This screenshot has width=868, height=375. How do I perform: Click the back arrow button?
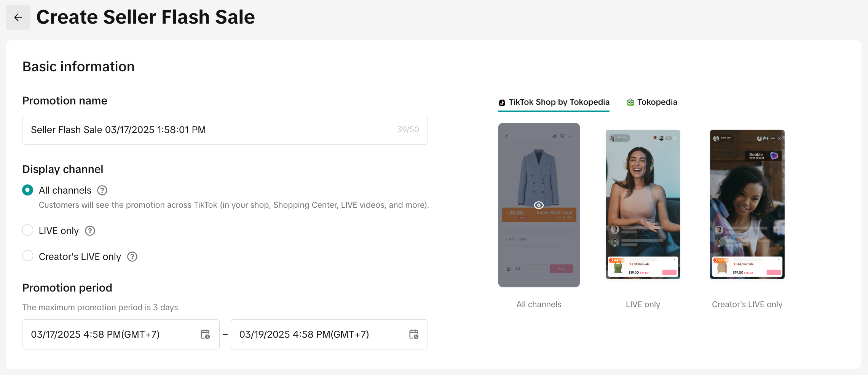(x=18, y=17)
